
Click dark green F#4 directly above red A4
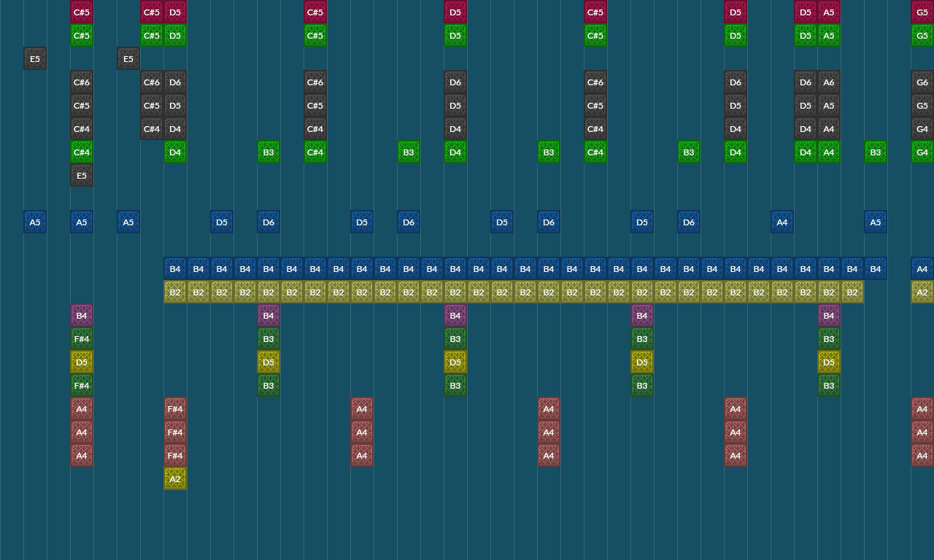tap(82, 385)
